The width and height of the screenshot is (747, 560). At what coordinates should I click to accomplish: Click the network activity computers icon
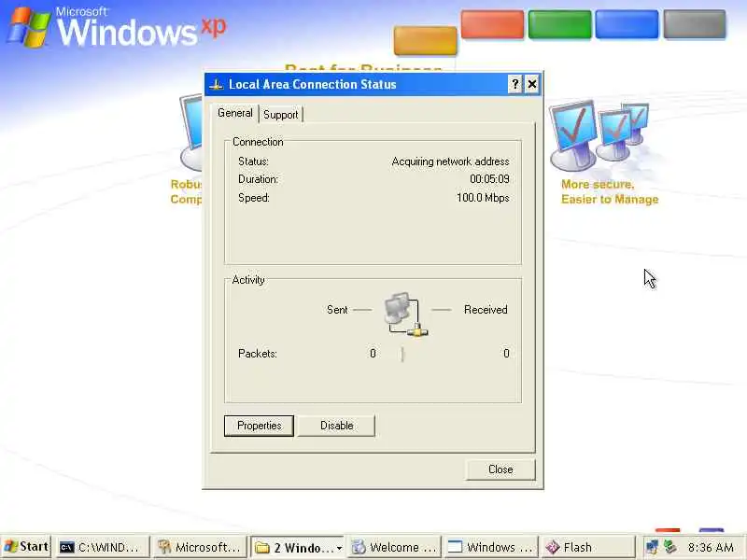click(405, 314)
